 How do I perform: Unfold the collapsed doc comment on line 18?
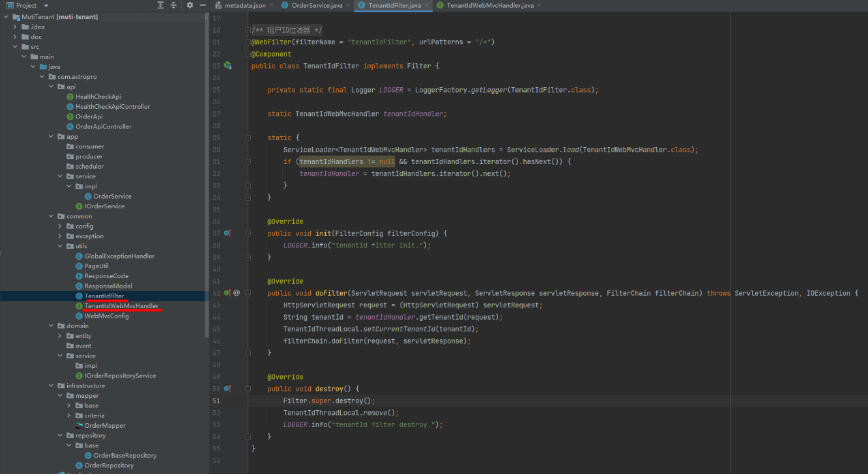248,31
